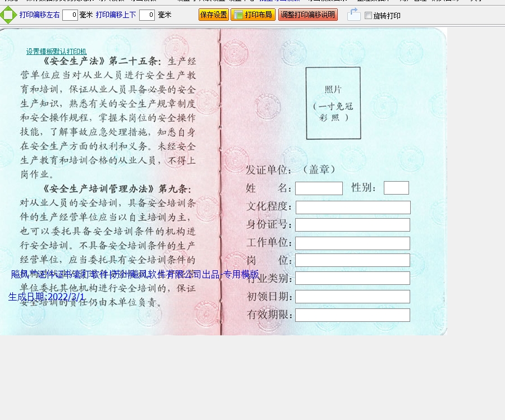Focus the 行业类别 industry field

352,278
